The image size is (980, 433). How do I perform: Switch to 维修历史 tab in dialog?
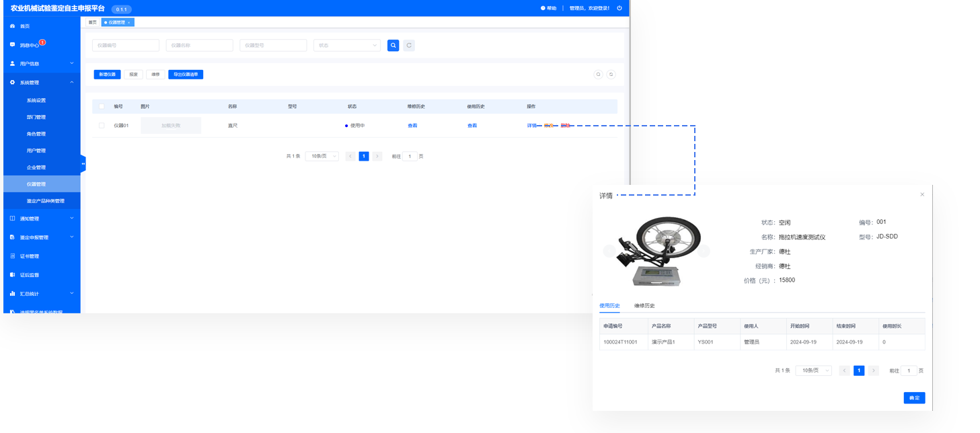pyautogui.click(x=644, y=306)
